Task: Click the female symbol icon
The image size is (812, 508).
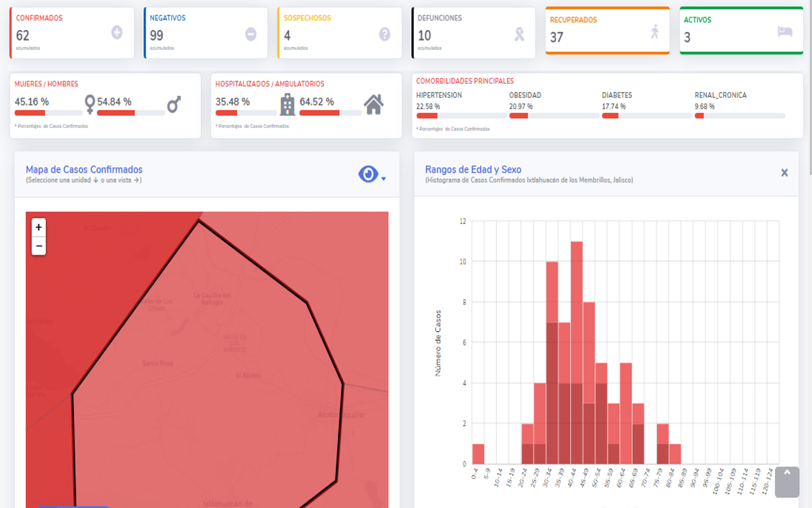Action: [x=90, y=104]
